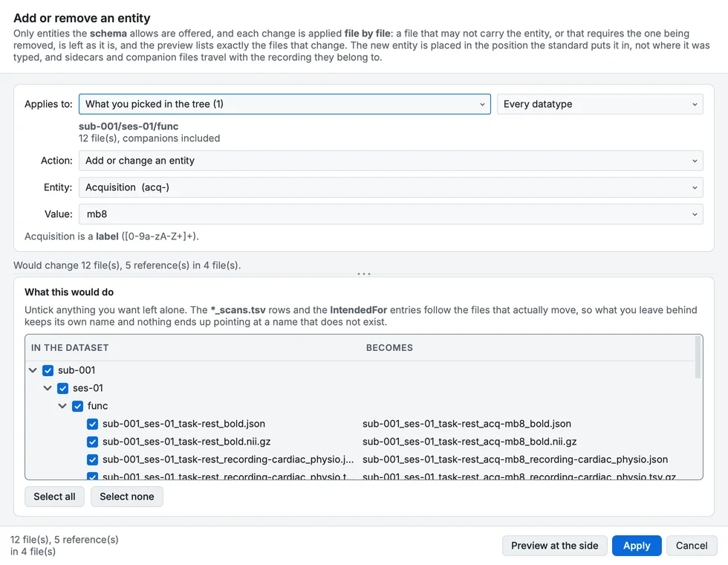Select the new name sub-001_ses-01_task-rest_acq-mb8_bold.json
The height and width of the screenshot is (565, 728).
[467, 424]
